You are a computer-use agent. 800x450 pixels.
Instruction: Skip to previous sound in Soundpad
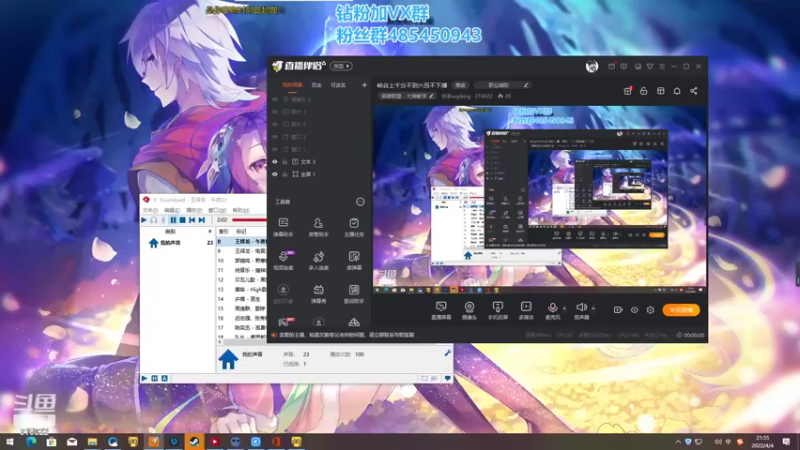tap(192, 220)
